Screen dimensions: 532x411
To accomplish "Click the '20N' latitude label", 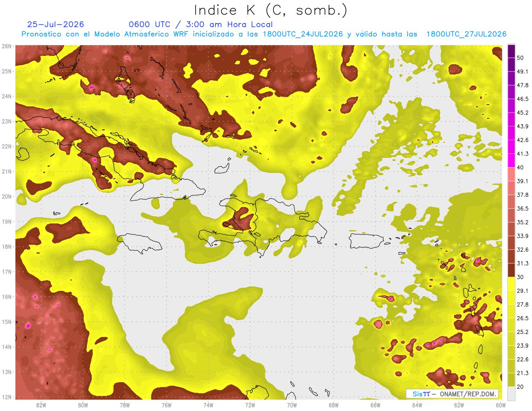I will [x=7, y=196].
